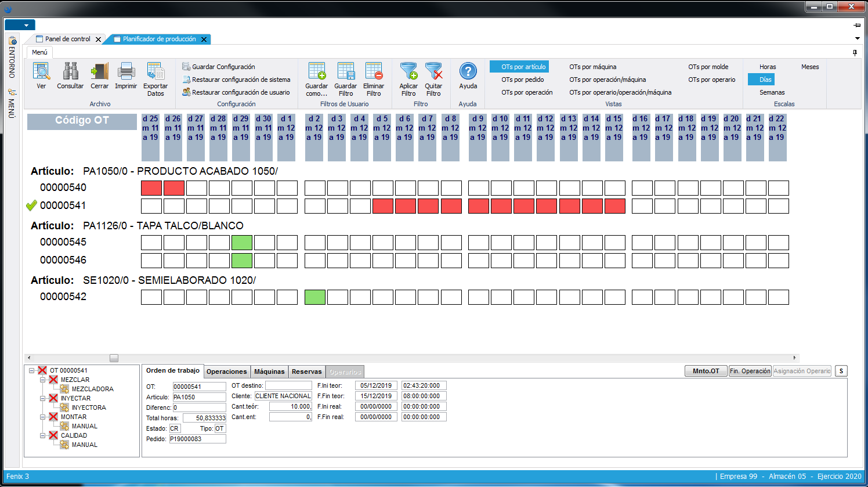Click the Exportar Datos icon
The width and height of the screenshot is (868, 487).
tap(155, 71)
